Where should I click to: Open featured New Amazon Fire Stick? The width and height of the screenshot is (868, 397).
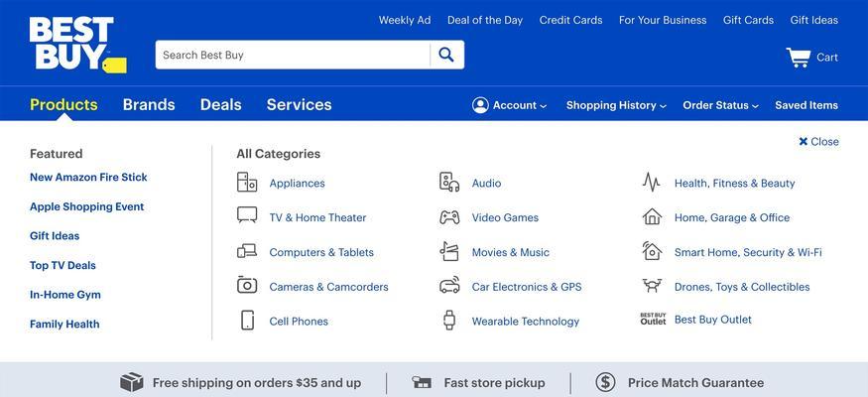(88, 178)
